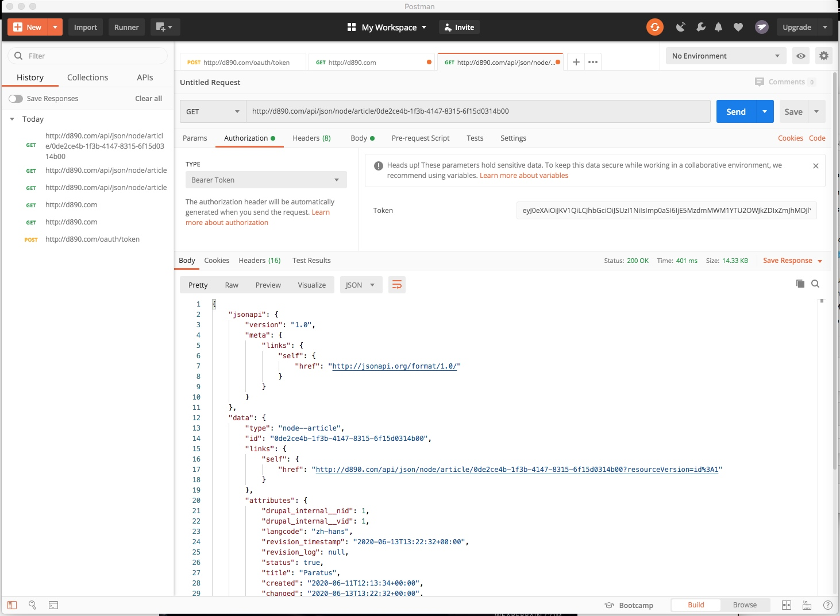Open the user avatar menu
This screenshot has width=840, height=616.
[x=762, y=27]
